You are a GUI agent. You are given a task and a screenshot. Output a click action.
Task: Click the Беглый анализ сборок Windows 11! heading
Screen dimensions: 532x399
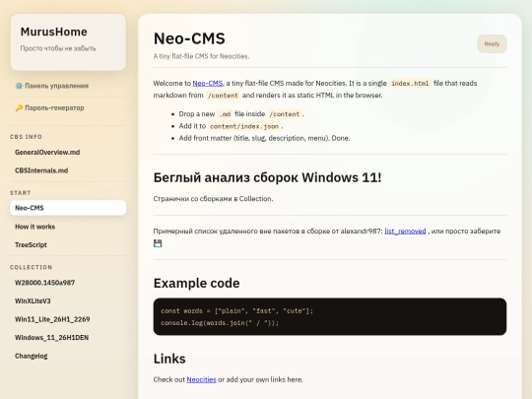click(267, 177)
